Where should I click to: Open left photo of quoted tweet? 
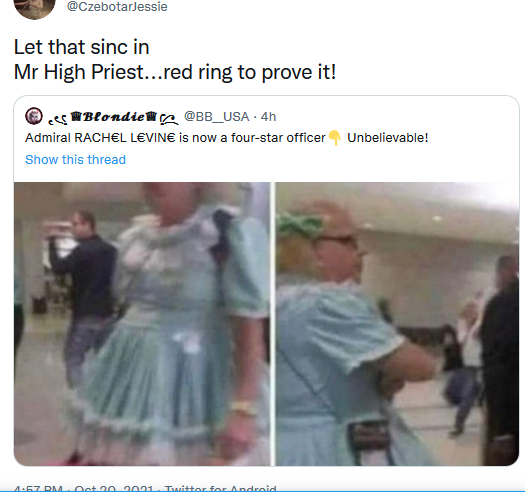click(x=142, y=324)
